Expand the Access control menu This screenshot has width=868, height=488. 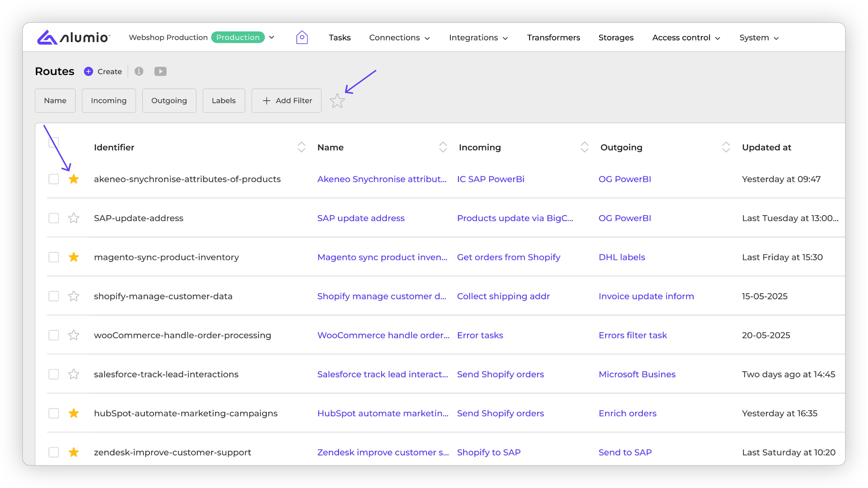click(686, 38)
